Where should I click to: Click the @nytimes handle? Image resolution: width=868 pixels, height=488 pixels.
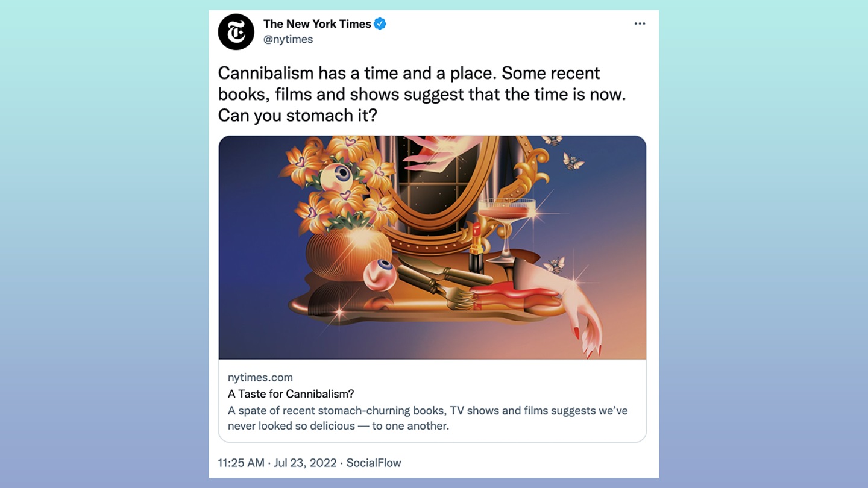click(288, 39)
